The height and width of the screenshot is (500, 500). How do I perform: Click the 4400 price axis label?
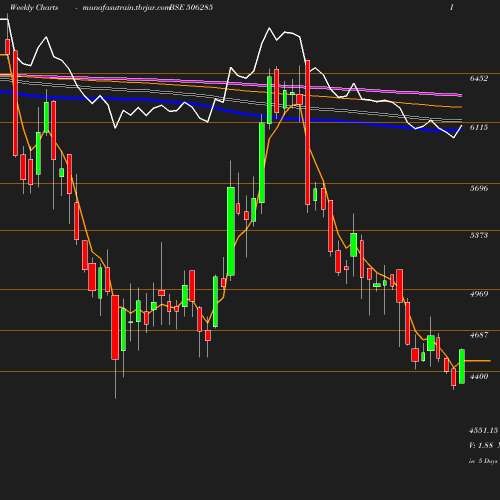click(x=479, y=376)
